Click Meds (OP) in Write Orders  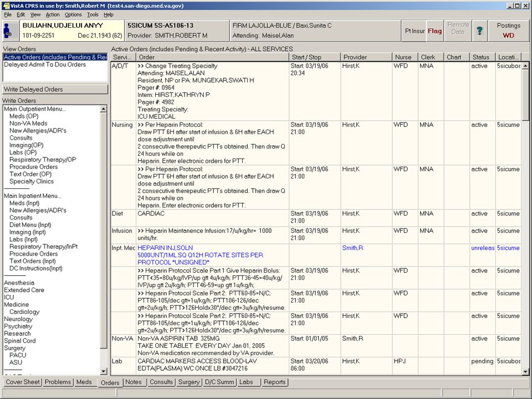[x=24, y=116]
